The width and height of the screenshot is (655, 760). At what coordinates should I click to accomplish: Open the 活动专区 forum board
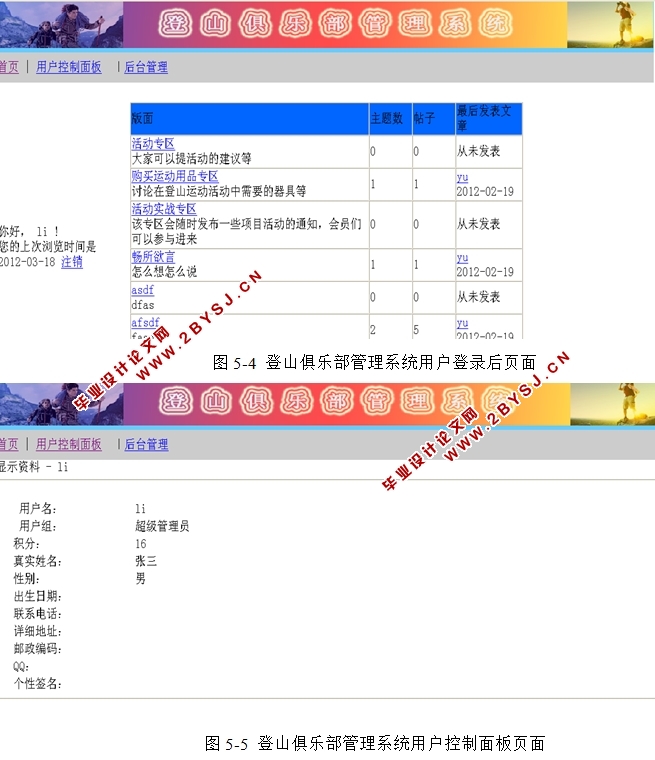click(153, 143)
